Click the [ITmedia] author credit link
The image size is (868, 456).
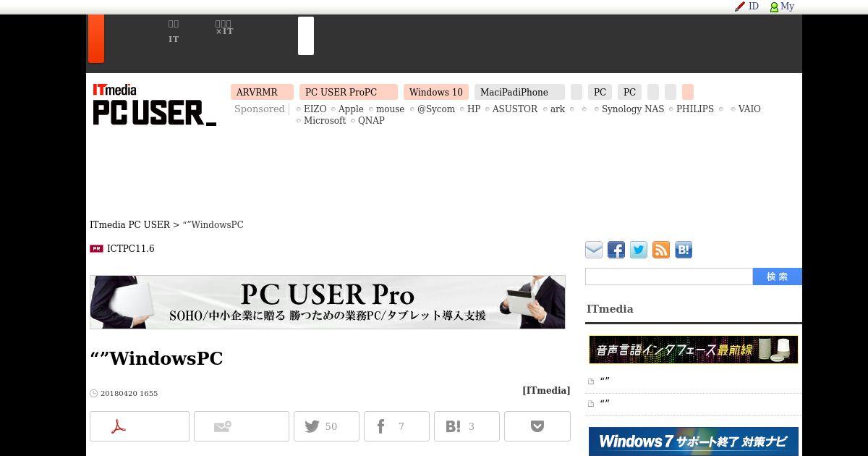click(546, 390)
